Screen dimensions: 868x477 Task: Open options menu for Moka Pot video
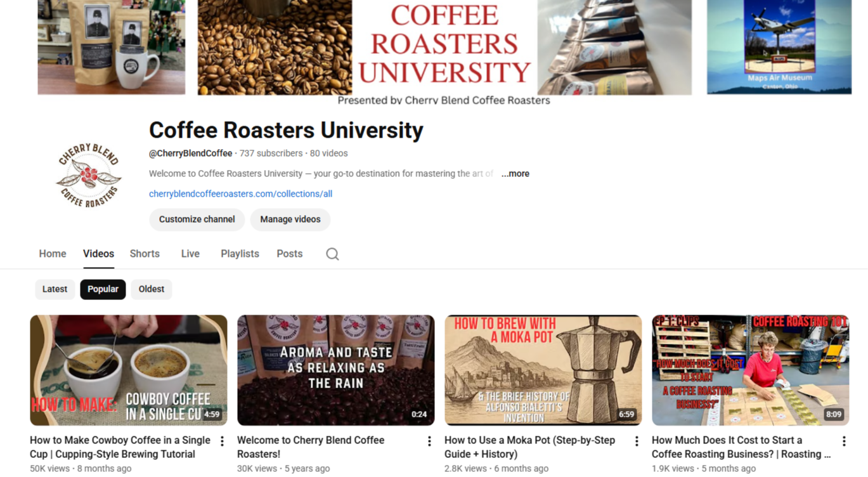(x=637, y=441)
